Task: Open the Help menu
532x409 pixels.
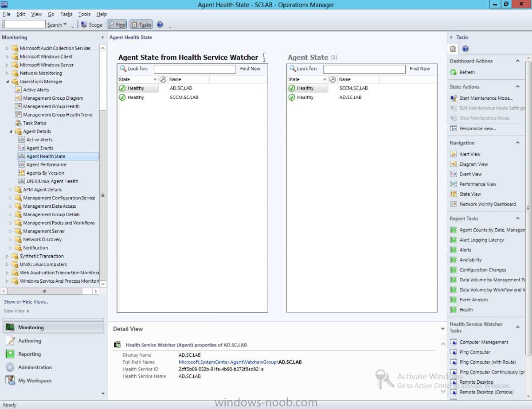Action: (x=102, y=14)
